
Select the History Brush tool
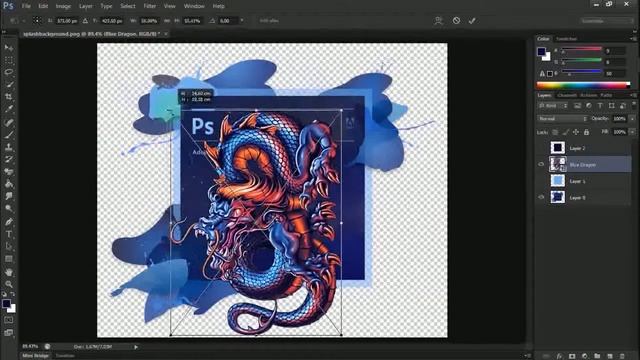point(9,159)
